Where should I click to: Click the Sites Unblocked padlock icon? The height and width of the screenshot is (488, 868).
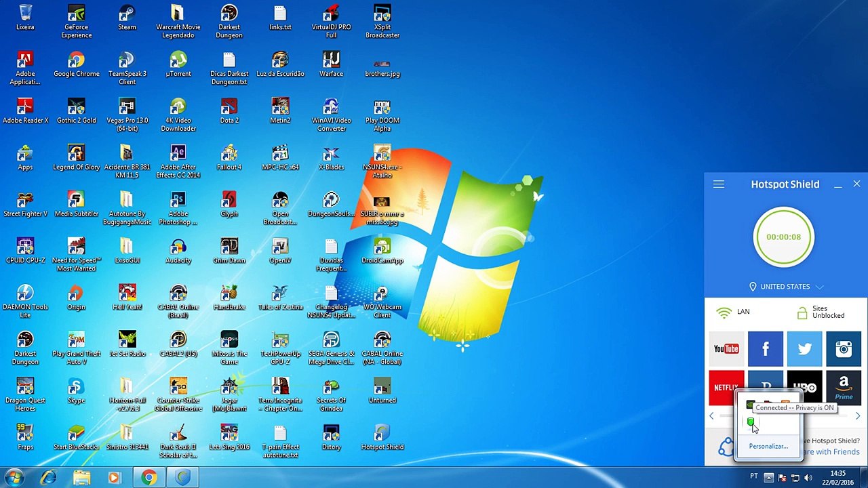point(802,312)
